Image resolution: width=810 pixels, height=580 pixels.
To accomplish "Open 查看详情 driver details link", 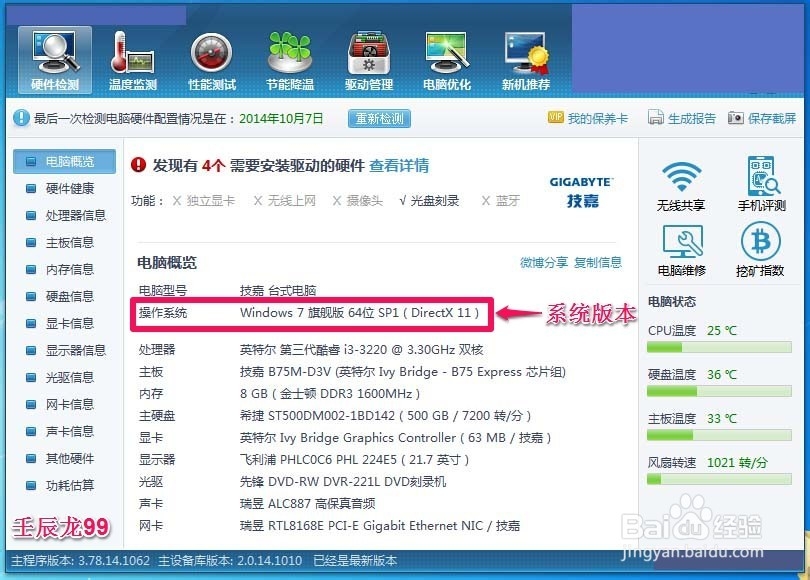I will tap(399, 165).
